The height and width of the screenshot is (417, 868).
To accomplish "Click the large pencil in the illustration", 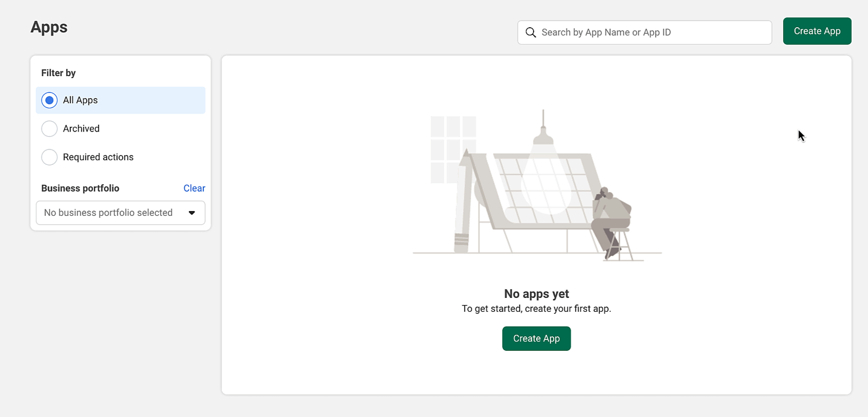I will [464, 200].
